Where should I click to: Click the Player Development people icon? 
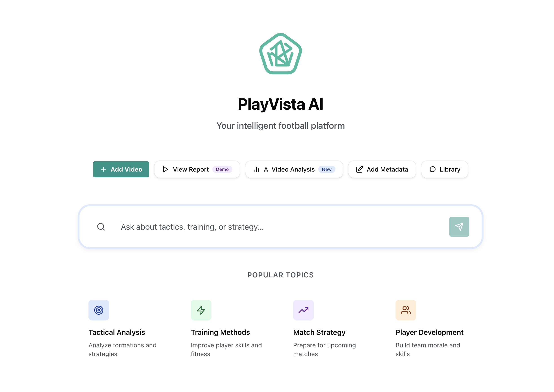coord(406,310)
